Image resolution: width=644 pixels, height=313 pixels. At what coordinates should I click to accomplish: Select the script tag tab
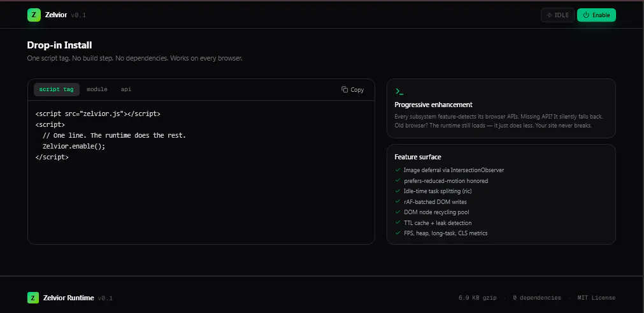56,89
